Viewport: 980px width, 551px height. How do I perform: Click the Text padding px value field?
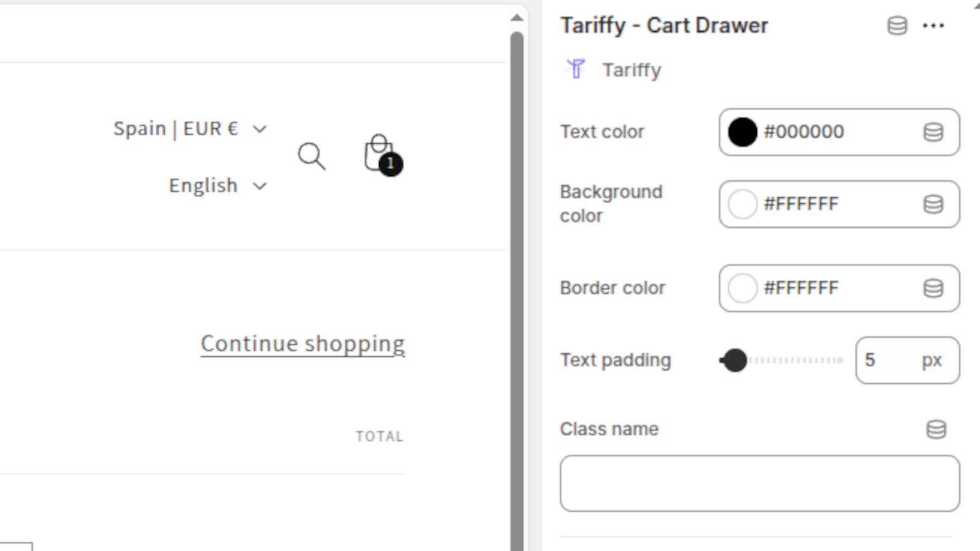click(x=907, y=361)
